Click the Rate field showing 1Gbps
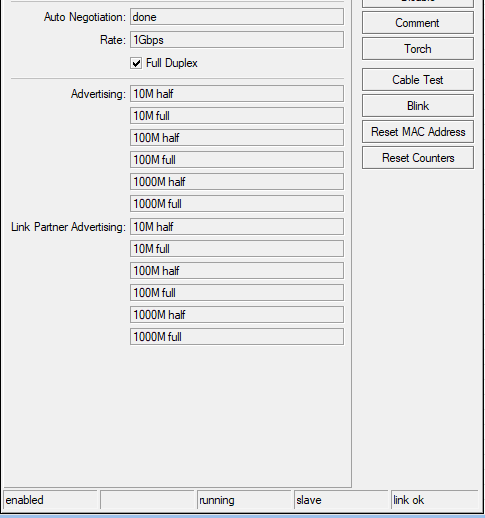Viewport: 485px width, 518px height. tap(237, 40)
